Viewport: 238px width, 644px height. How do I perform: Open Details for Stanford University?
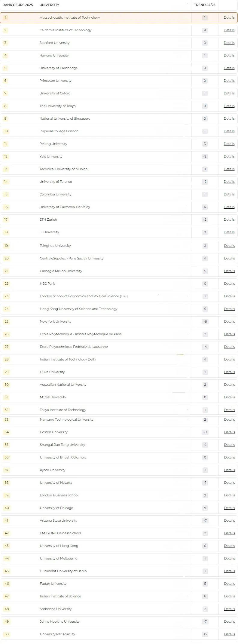click(x=229, y=43)
